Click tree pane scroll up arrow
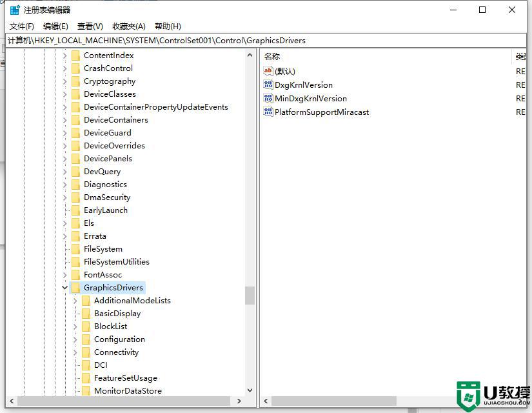This screenshot has width=532, height=413. 250,55
